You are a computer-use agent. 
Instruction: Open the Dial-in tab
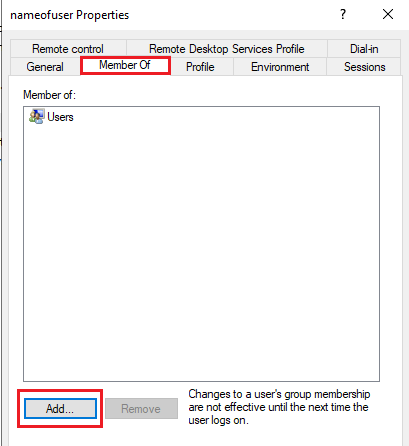(364, 49)
